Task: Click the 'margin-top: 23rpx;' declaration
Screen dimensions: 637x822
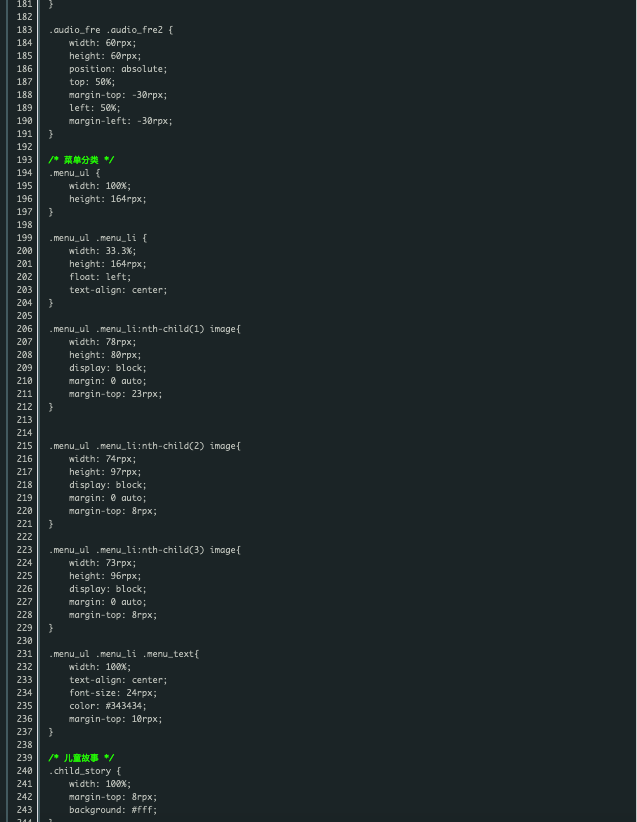Action: pyautogui.click(x=115, y=394)
